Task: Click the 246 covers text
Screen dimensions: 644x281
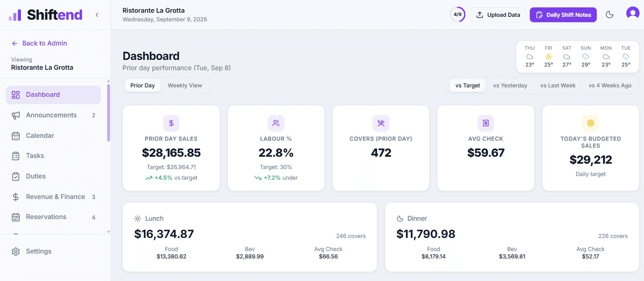Action: 351,236
